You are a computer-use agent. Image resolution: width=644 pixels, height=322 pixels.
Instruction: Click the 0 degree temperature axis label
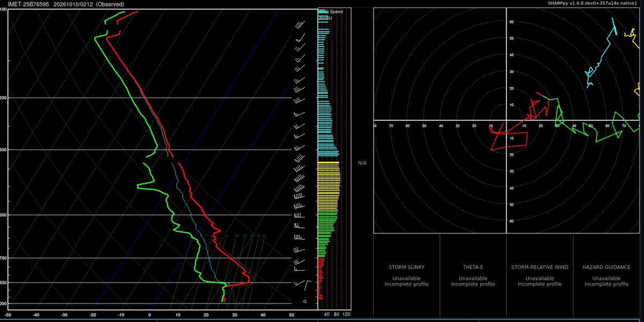149,315
